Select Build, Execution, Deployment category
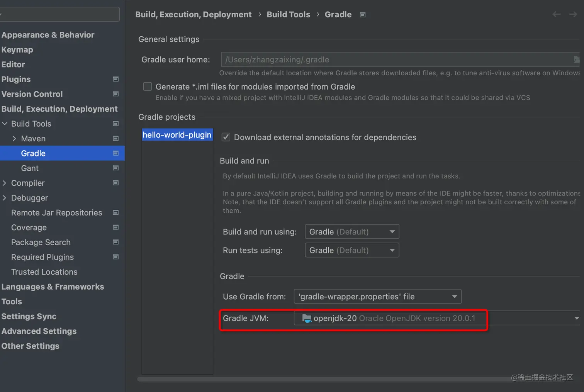 pyautogui.click(x=59, y=109)
